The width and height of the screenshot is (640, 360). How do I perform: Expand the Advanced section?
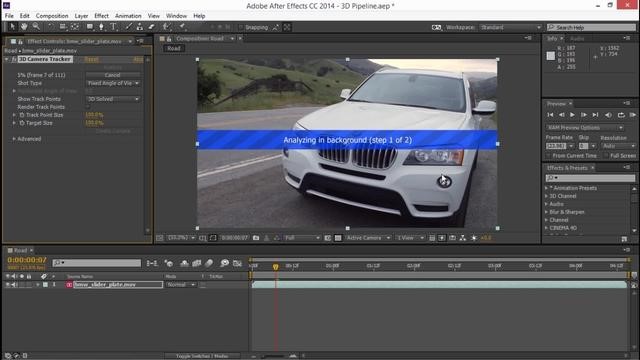pos(14,139)
